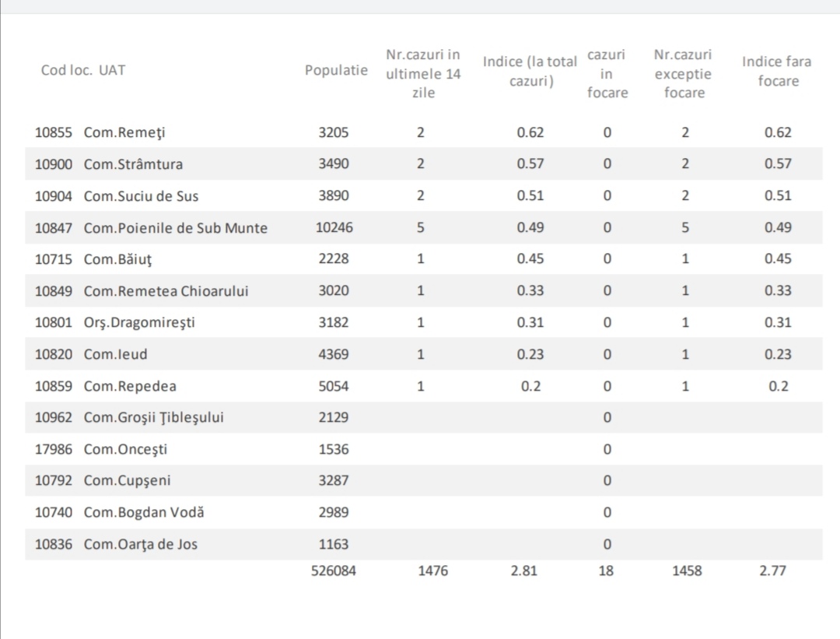Click the Populatie column header
The image size is (840, 639).
pyautogui.click(x=336, y=70)
